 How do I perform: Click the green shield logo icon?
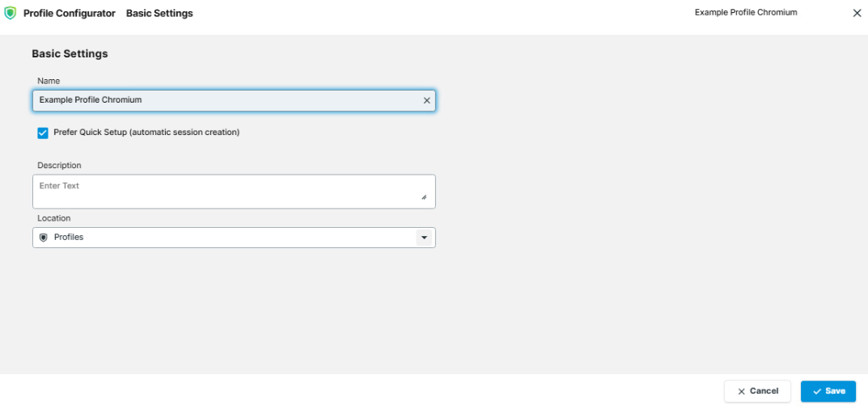point(11,13)
